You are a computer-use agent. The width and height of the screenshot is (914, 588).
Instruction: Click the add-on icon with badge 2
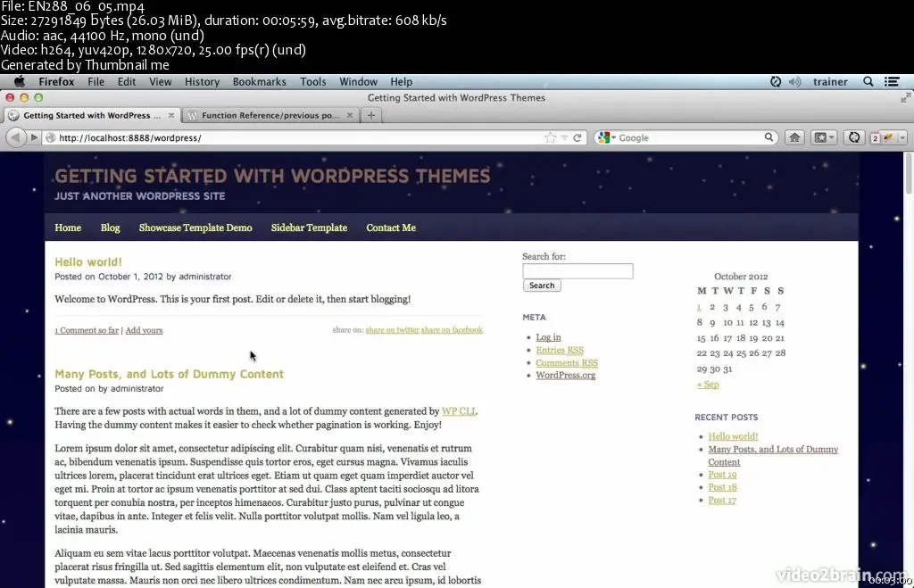[881, 137]
